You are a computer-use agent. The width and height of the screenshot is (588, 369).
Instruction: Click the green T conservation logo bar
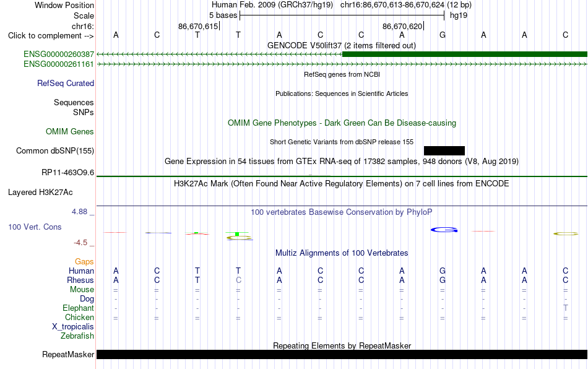(237, 234)
